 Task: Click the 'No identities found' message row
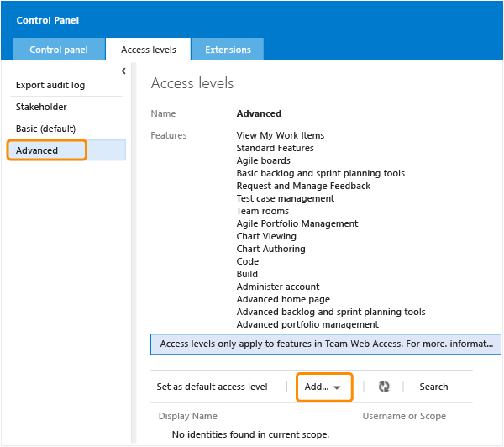[250, 434]
